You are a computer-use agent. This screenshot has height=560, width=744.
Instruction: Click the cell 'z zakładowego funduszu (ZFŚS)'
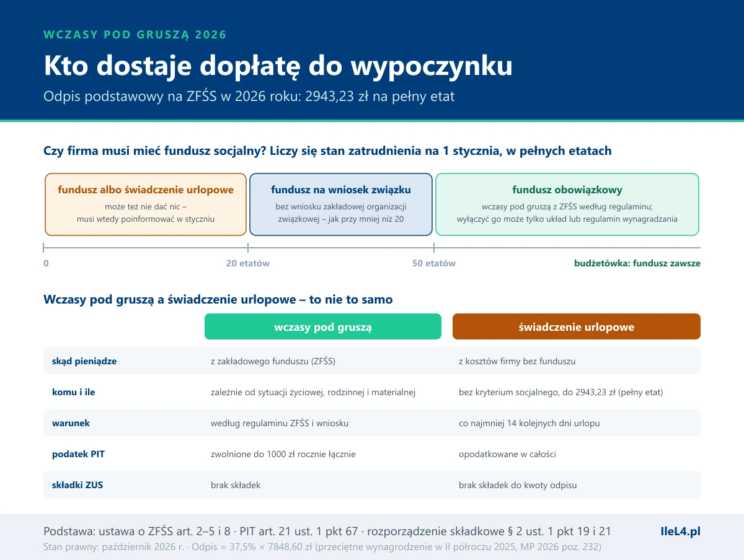pos(273,361)
